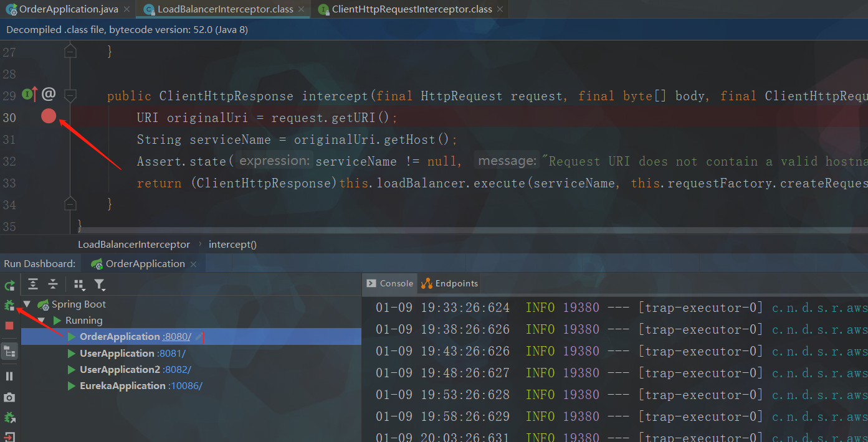
Task: Click intercept() in the breadcrumb bar
Action: [232, 245]
